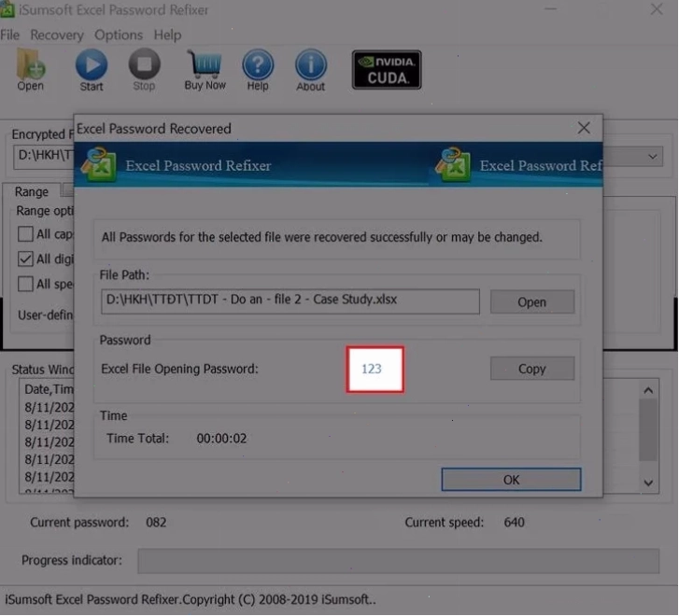Open the Options menu
Image resolution: width=679 pixels, height=616 pixels.
(119, 35)
